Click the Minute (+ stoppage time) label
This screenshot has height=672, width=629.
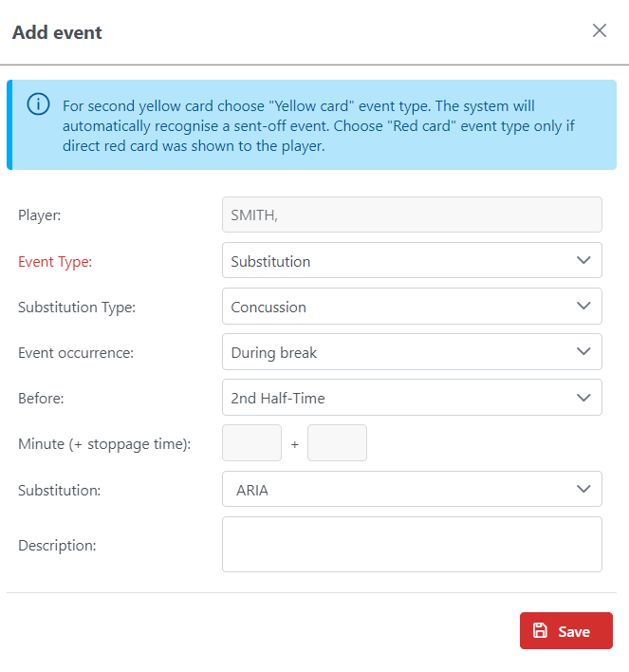coord(104,443)
